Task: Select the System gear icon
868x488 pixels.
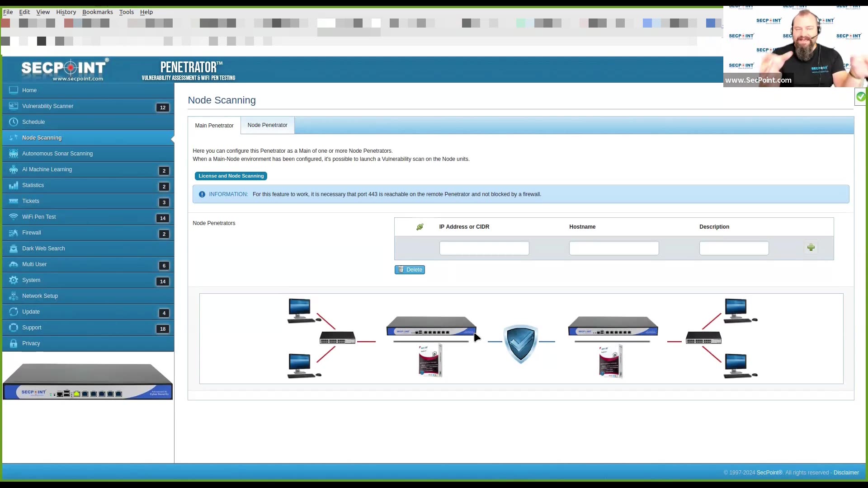Action: (14, 280)
